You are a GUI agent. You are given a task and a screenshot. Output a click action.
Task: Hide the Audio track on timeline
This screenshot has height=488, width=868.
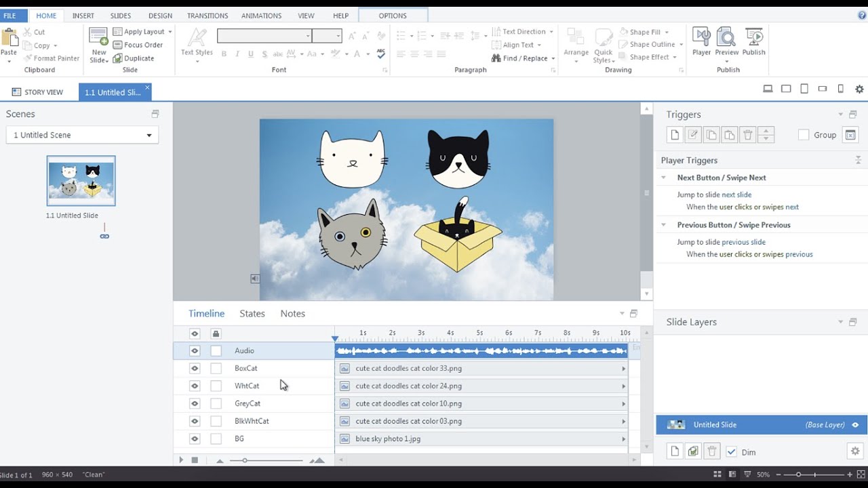[x=195, y=350]
